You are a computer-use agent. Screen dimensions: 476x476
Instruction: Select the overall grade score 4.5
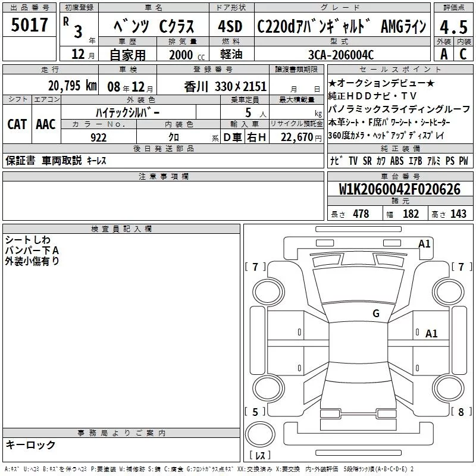coord(452,26)
